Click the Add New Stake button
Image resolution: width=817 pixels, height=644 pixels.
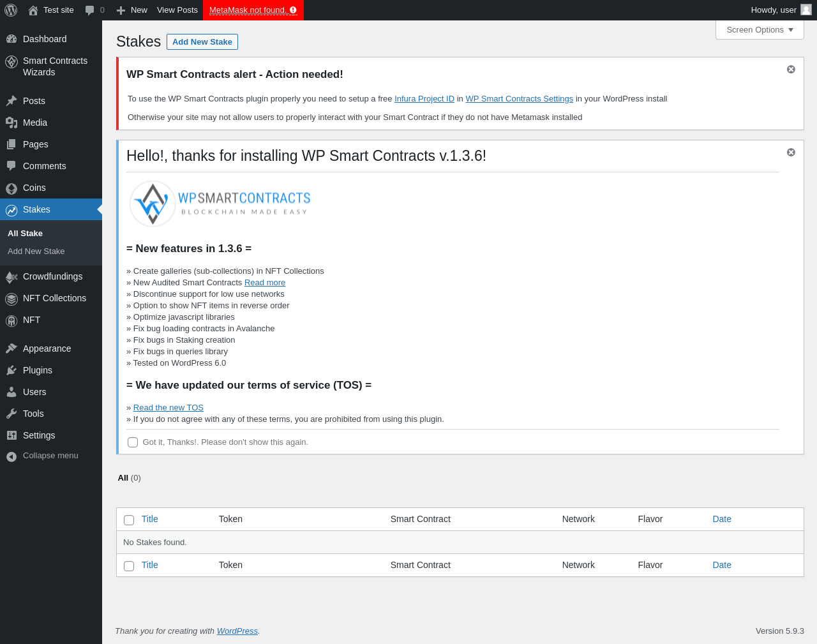coord(202,41)
